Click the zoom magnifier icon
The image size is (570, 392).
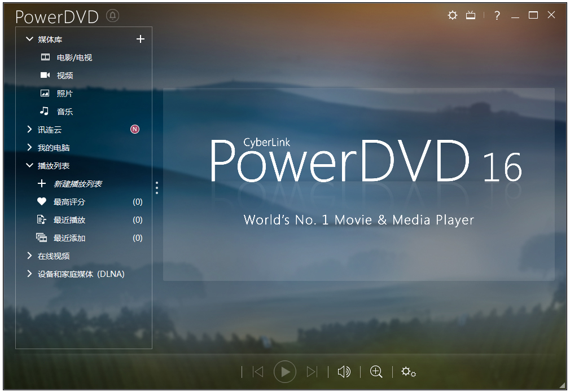pos(376,372)
